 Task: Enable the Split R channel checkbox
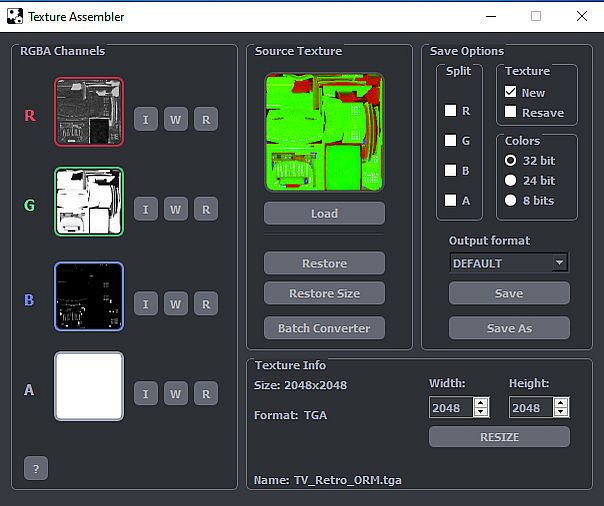(x=451, y=111)
